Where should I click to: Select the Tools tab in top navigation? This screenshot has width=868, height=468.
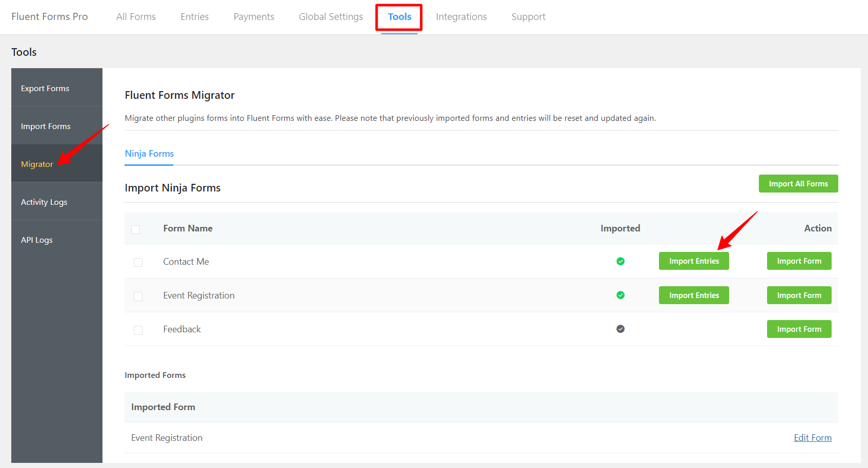click(399, 17)
